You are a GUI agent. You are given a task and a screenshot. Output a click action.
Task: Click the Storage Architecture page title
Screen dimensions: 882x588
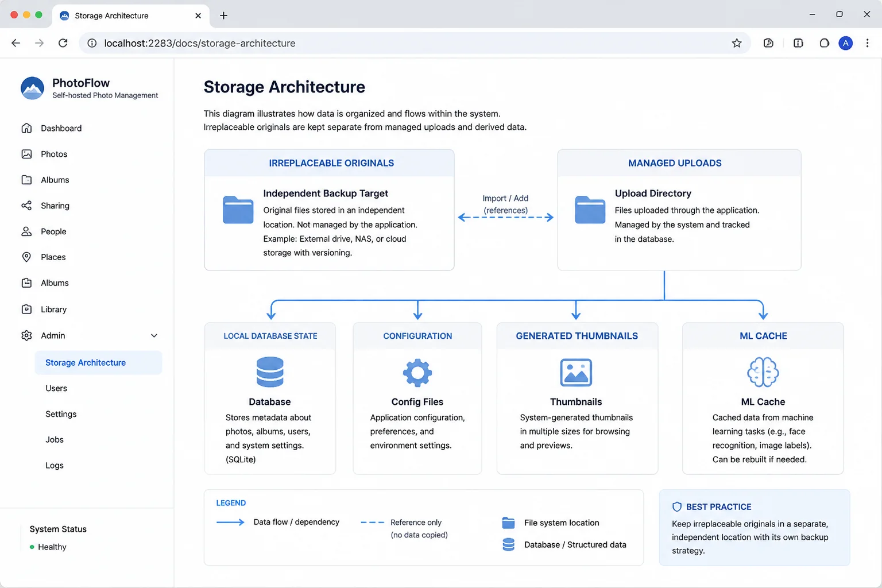coord(284,87)
